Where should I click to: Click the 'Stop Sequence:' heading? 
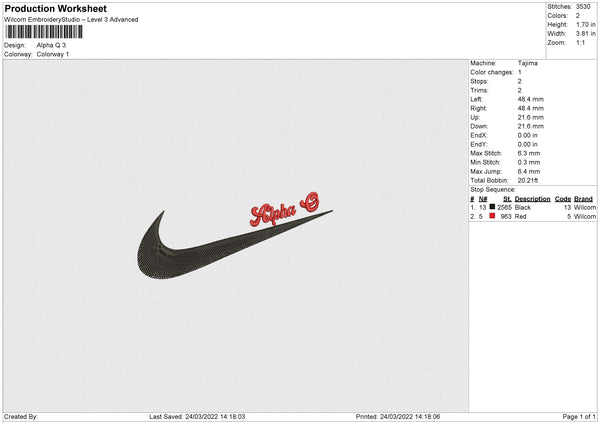tap(493, 189)
